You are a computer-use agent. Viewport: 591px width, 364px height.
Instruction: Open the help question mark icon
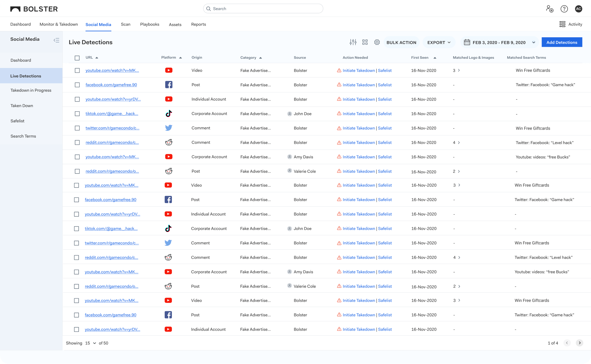[564, 9]
